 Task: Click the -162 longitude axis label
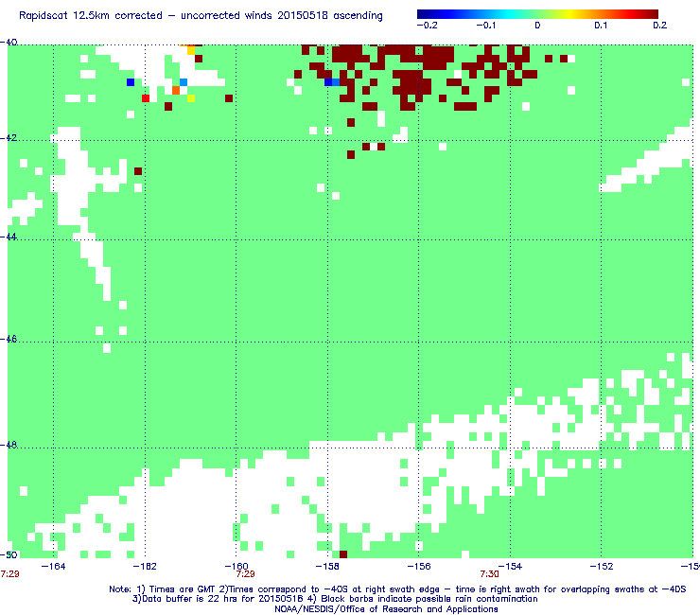tap(145, 567)
